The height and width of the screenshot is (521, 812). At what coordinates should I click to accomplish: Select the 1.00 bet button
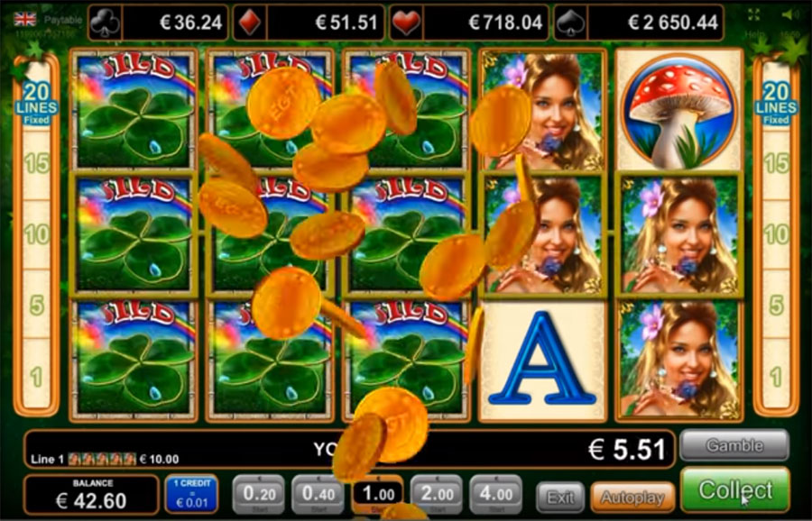click(x=377, y=494)
